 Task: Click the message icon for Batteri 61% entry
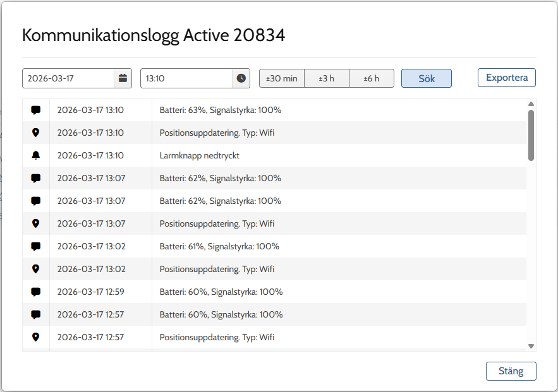pyautogui.click(x=35, y=247)
